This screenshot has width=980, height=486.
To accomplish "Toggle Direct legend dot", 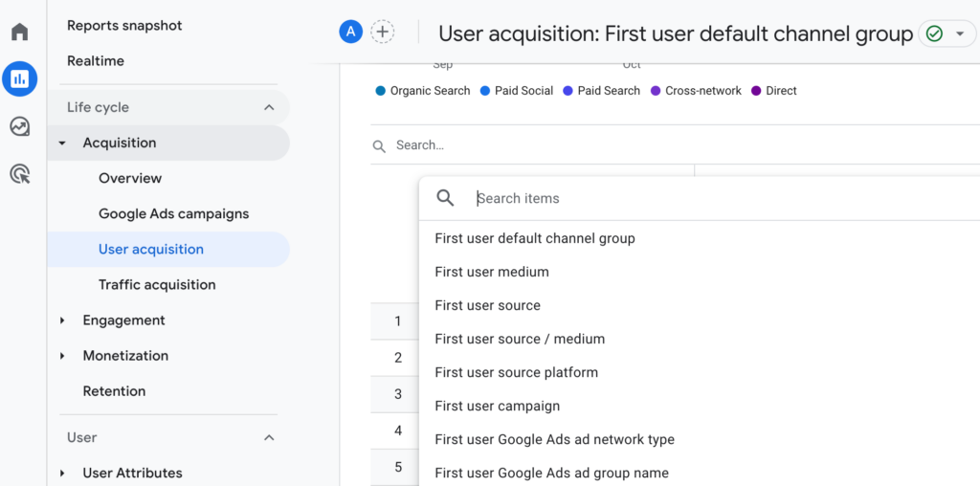I will click(x=756, y=91).
